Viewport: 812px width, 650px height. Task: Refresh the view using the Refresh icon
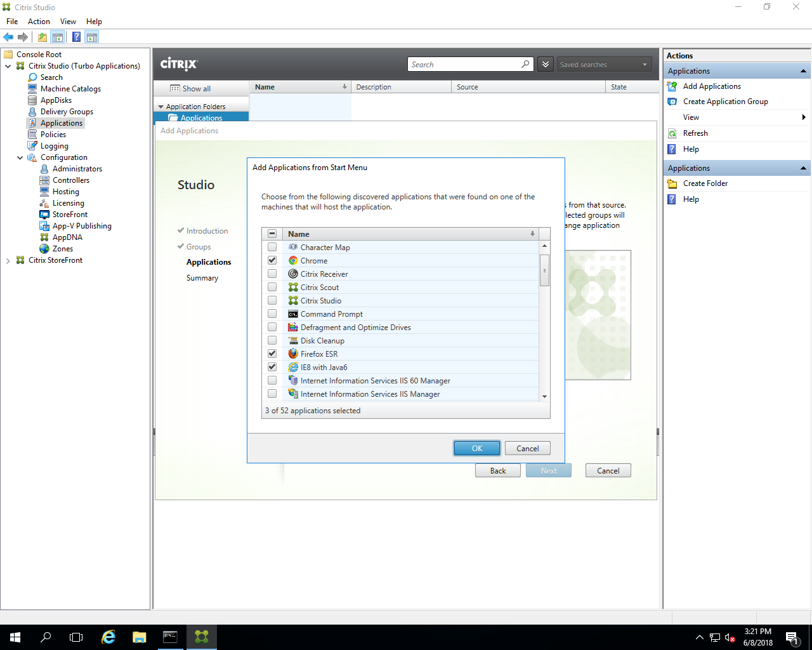click(672, 133)
